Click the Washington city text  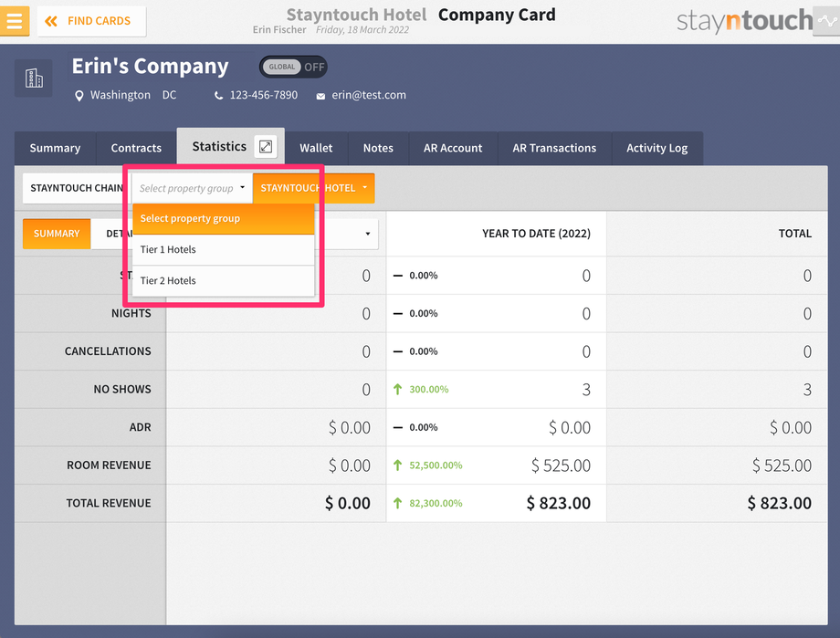point(120,95)
